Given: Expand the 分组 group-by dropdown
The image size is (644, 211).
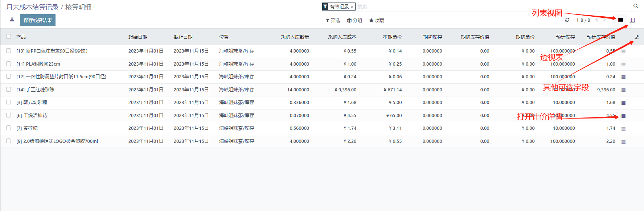Looking at the screenshot, I should pyautogui.click(x=354, y=21).
